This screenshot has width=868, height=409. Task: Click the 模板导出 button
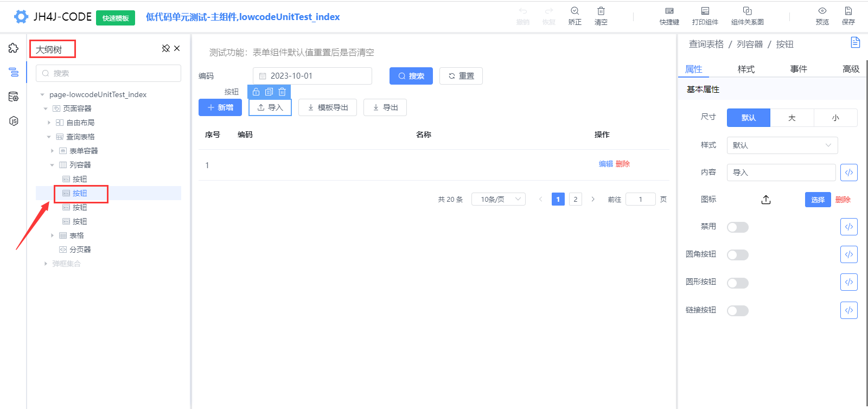pyautogui.click(x=328, y=107)
